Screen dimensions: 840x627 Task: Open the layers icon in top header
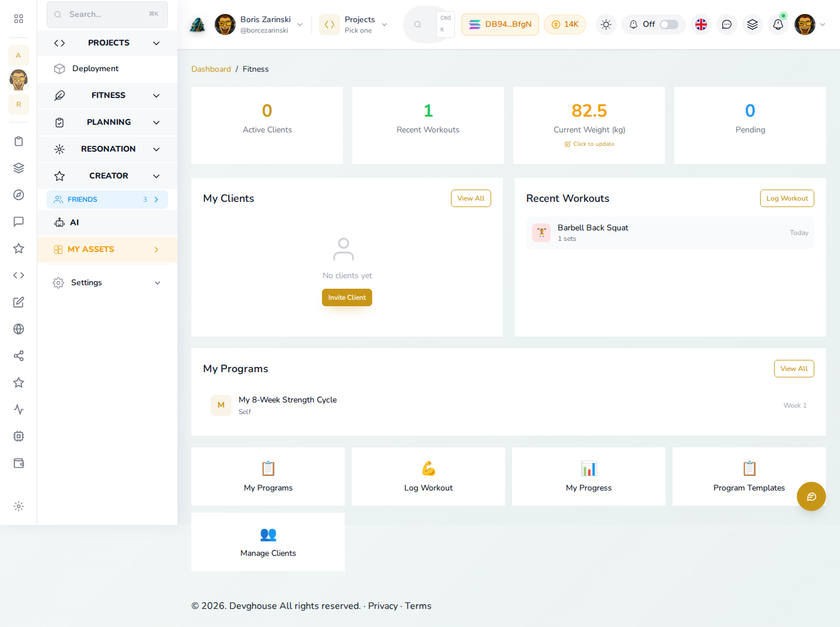752,24
